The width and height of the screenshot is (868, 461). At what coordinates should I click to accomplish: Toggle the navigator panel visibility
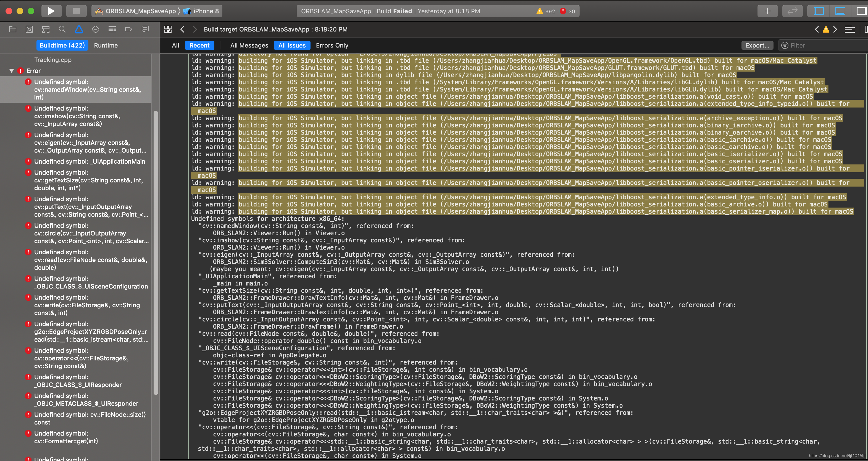(819, 11)
